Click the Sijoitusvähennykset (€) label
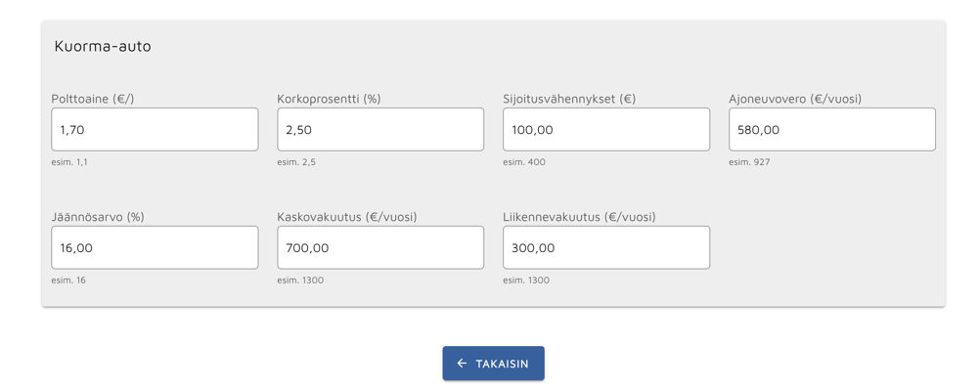Viewport: 980px width, 388px height. click(x=569, y=99)
